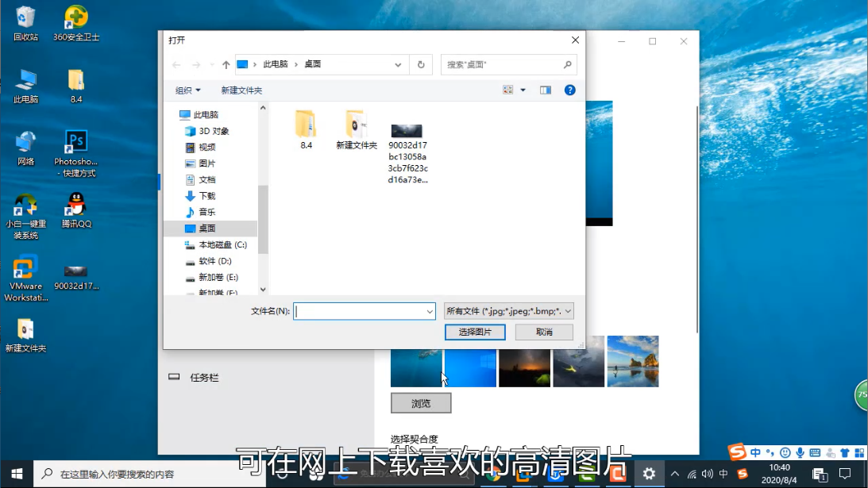Toggle the preview pane icon
Image resolution: width=868 pixels, height=488 pixels.
point(545,90)
